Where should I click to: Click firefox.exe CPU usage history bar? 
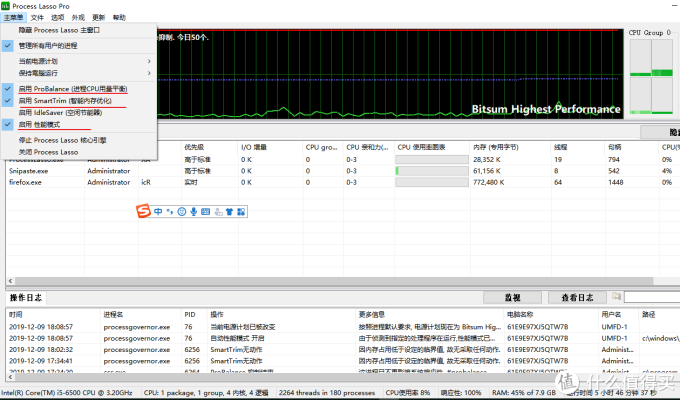(432, 182)
